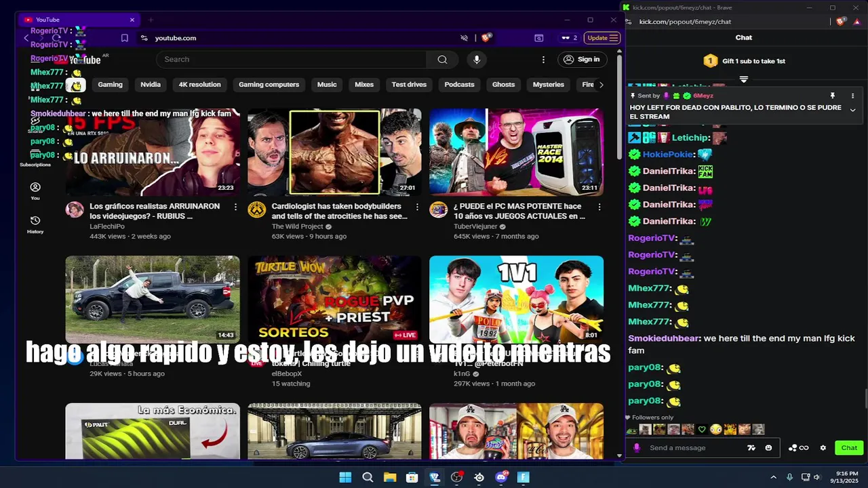Viewport: 868px width, 488px height.
Task: Select the Mixes category chip
Action: [364, 85]
